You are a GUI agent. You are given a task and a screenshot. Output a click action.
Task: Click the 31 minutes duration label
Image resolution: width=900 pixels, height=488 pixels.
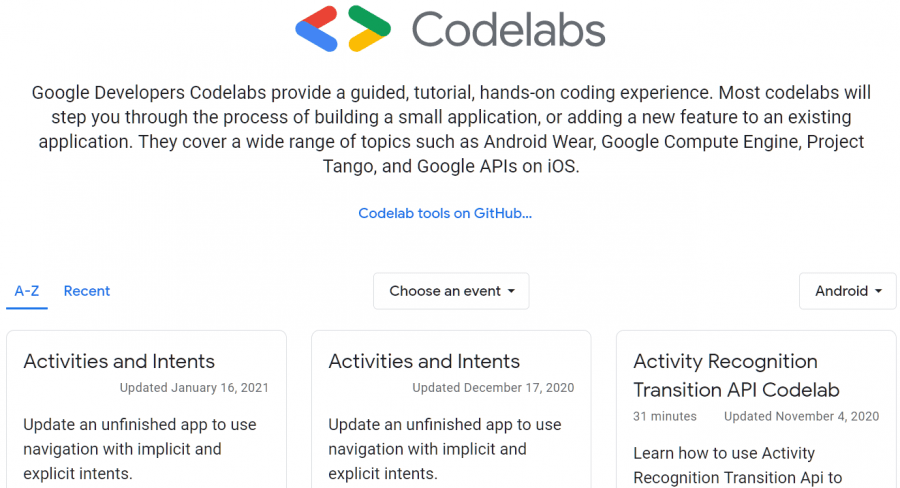[665, 416]
